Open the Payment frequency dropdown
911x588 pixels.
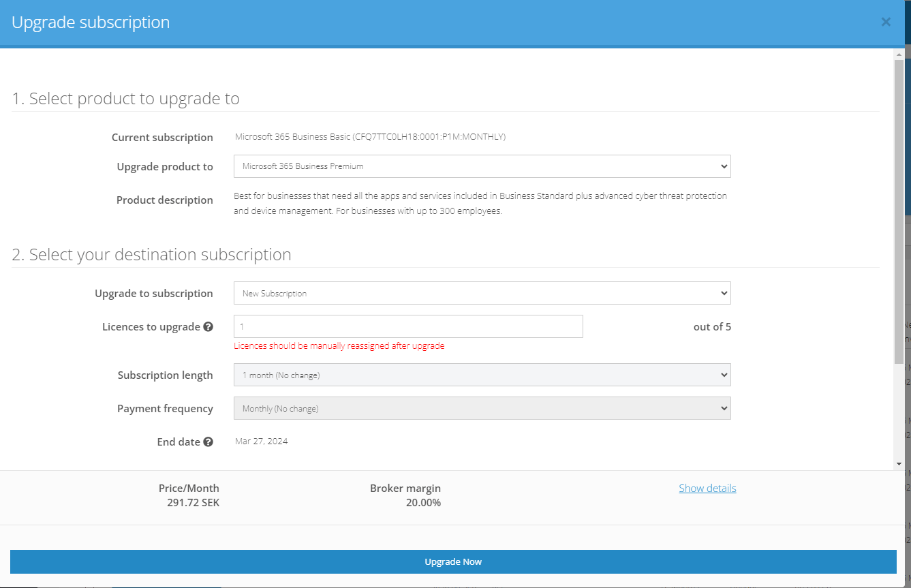(x=482, y=408)
